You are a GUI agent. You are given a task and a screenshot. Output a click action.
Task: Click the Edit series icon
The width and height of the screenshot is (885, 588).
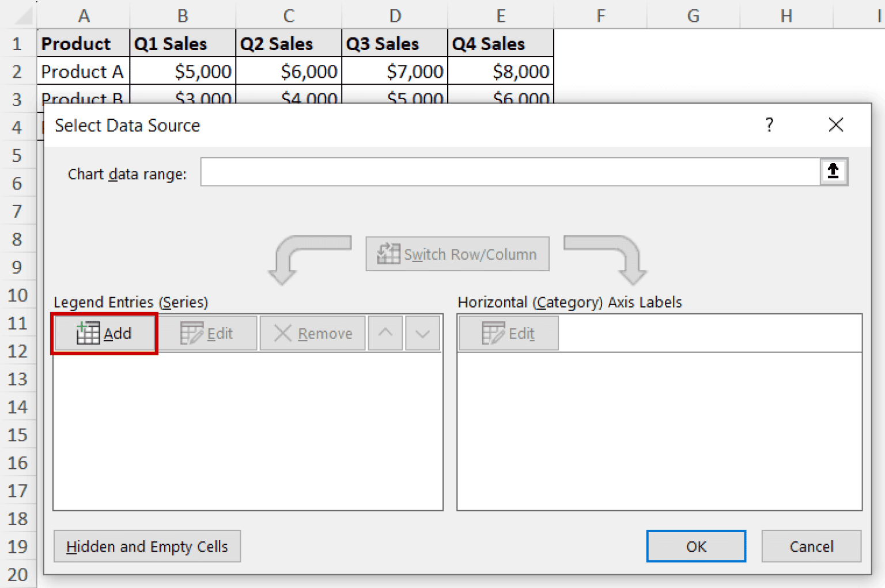(207, 333)
